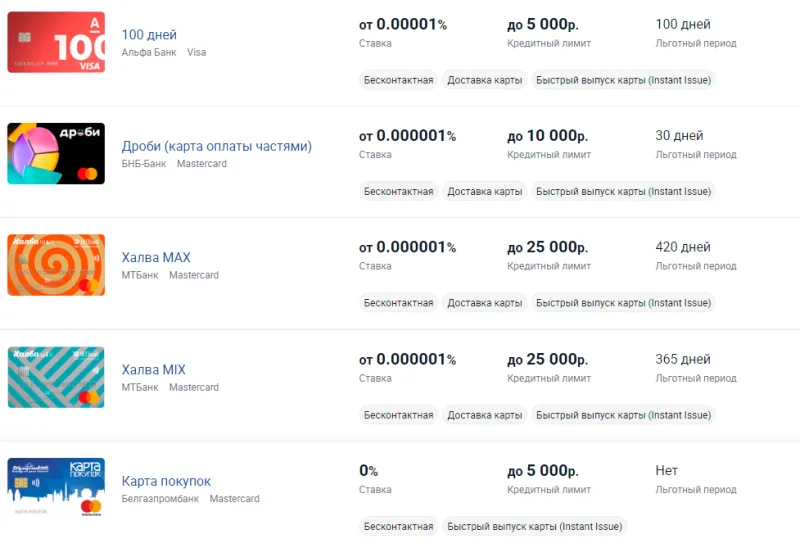Viewport: 800px width, 548px height.
Task: Click the black Дроби card thumbnail
Action: [x=56, y=154]
